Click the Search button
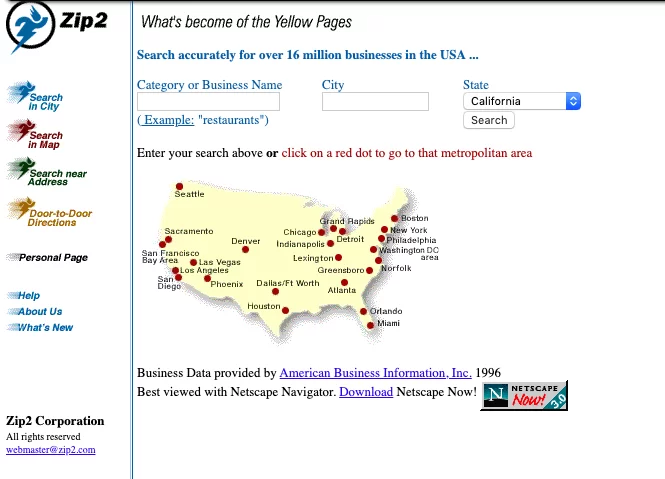This screenshot has width=665, height=479. click(489, 120)
